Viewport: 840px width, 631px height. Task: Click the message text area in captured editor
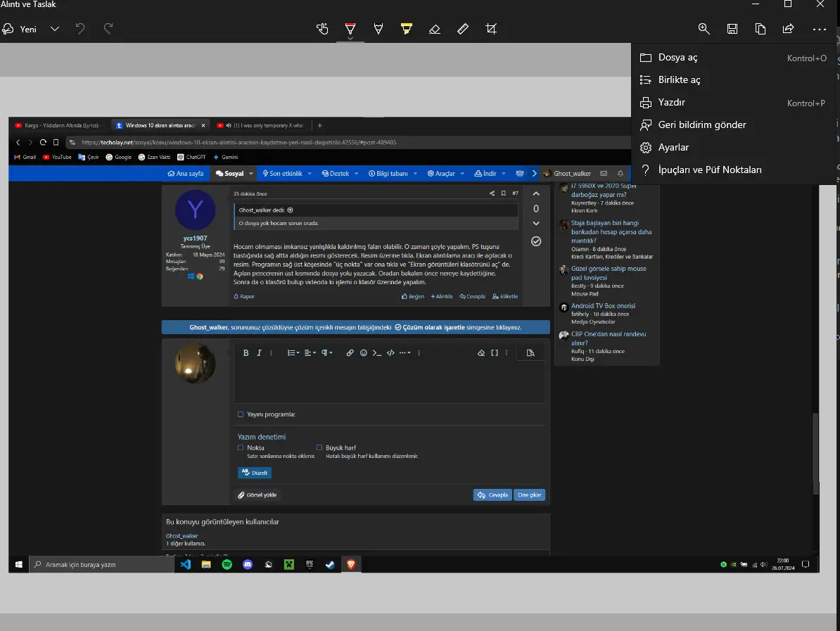[389, 383]
